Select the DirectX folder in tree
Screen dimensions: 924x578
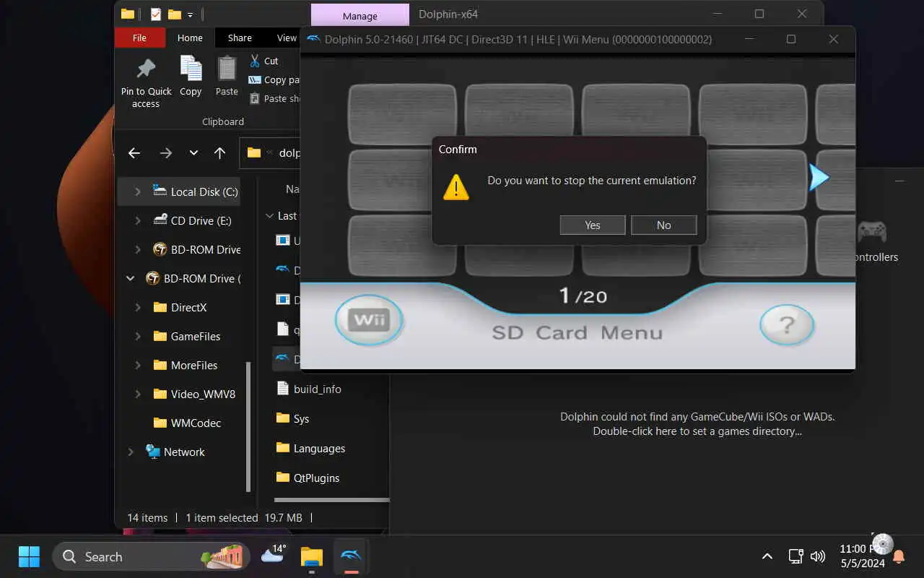(180, 307)
